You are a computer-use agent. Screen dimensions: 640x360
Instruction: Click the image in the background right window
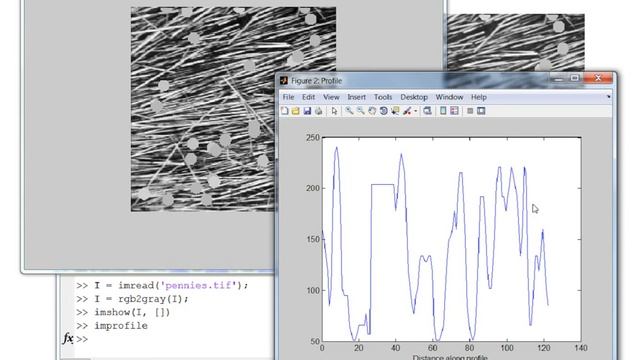point(516,42)
